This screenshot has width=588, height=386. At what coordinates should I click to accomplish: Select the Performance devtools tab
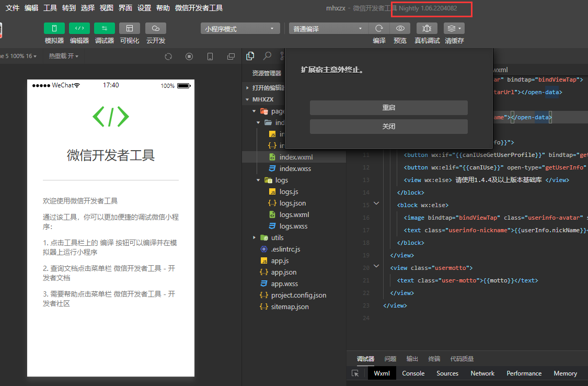(x=524, y=373)
